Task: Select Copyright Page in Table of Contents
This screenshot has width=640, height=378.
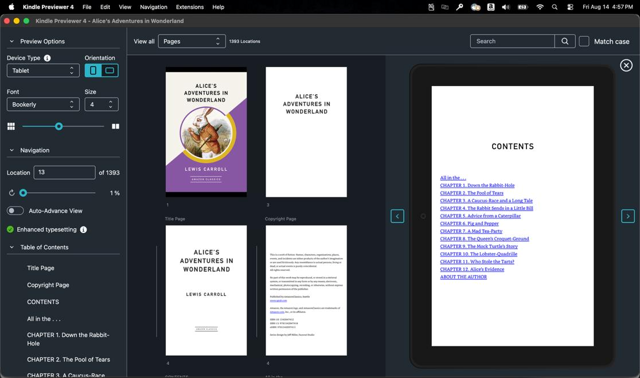Action: (48, 285)
